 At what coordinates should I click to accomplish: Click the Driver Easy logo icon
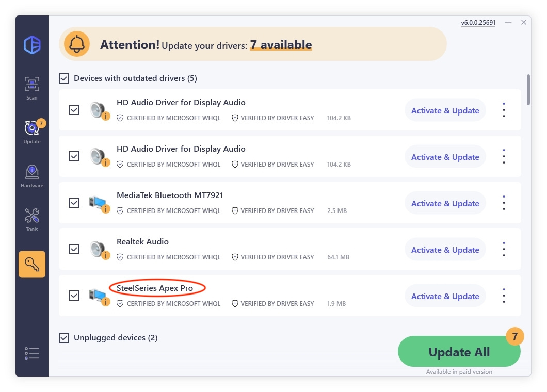coord(32,45)
